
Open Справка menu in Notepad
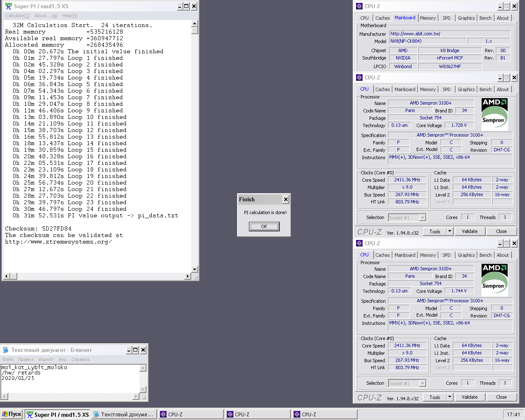coord(80,359)
